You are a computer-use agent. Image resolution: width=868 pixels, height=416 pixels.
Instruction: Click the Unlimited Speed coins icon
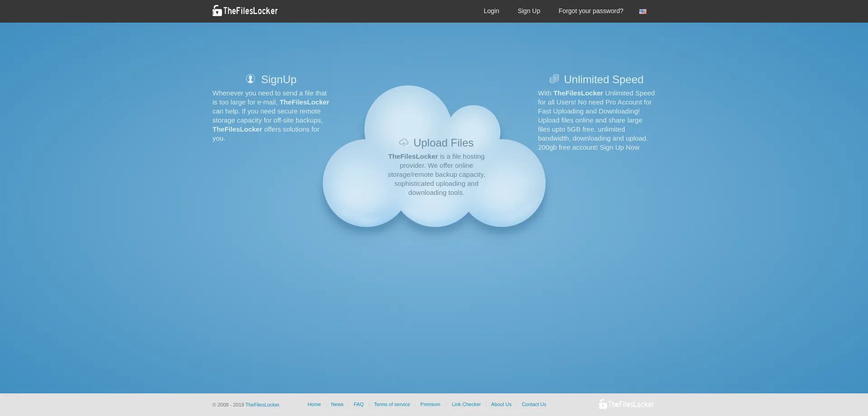[554, 79]
